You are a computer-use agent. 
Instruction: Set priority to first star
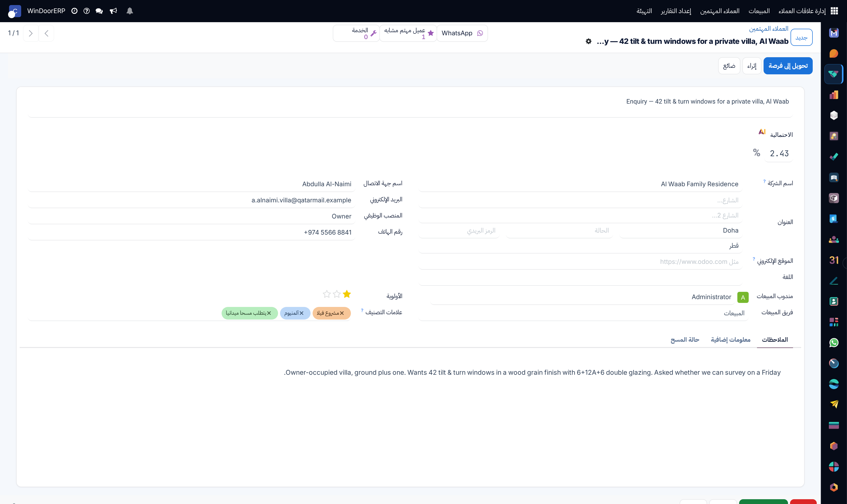pyautogui.click(x=347, y=294)
